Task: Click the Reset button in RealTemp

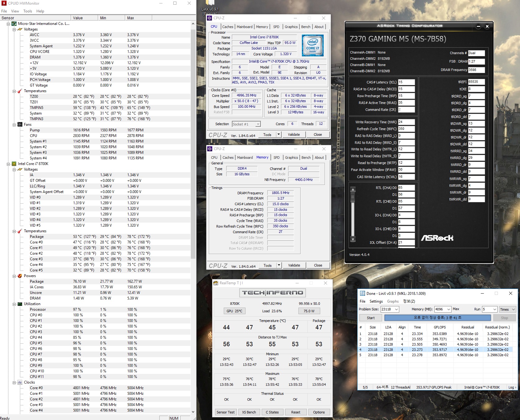Action: [296, 412]
